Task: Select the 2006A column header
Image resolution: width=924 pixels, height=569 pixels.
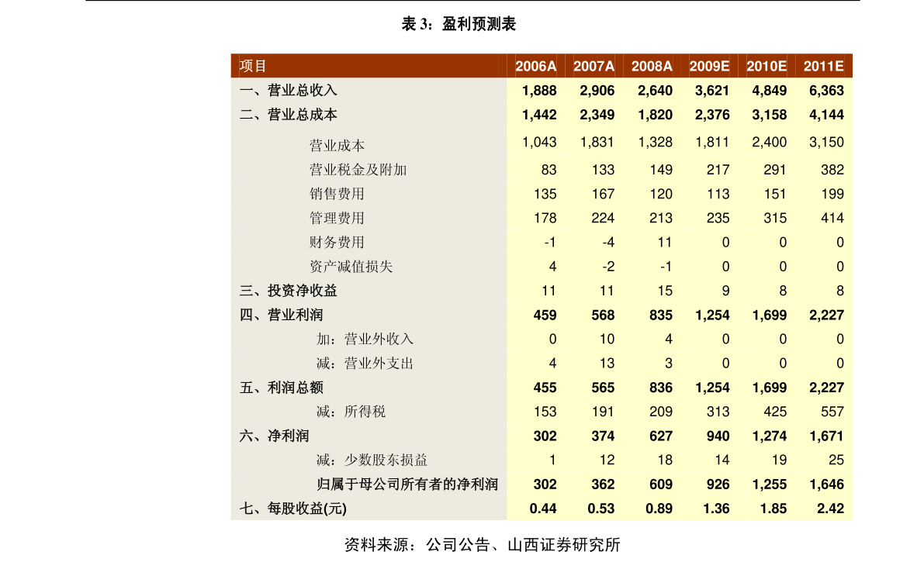Action: (536, 67)
